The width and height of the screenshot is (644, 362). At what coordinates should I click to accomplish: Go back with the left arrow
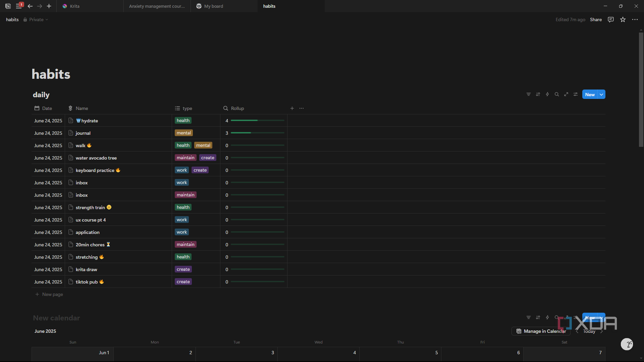point(30,6)
